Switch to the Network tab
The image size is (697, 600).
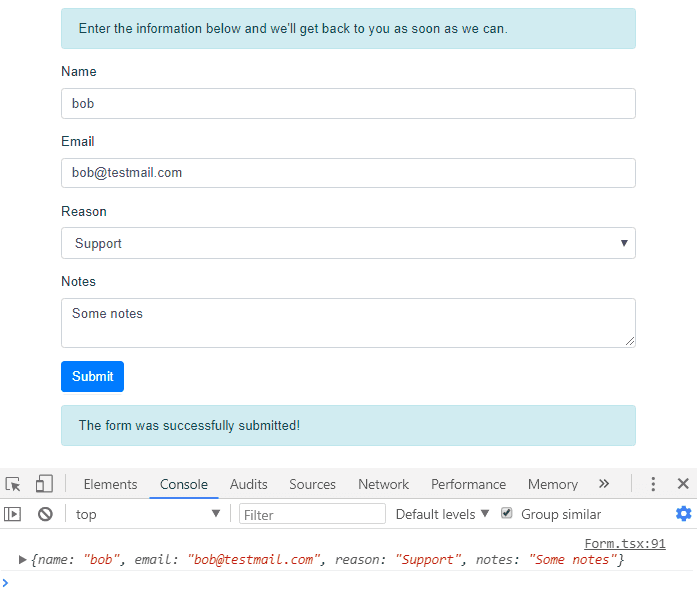tap(383, 484)
